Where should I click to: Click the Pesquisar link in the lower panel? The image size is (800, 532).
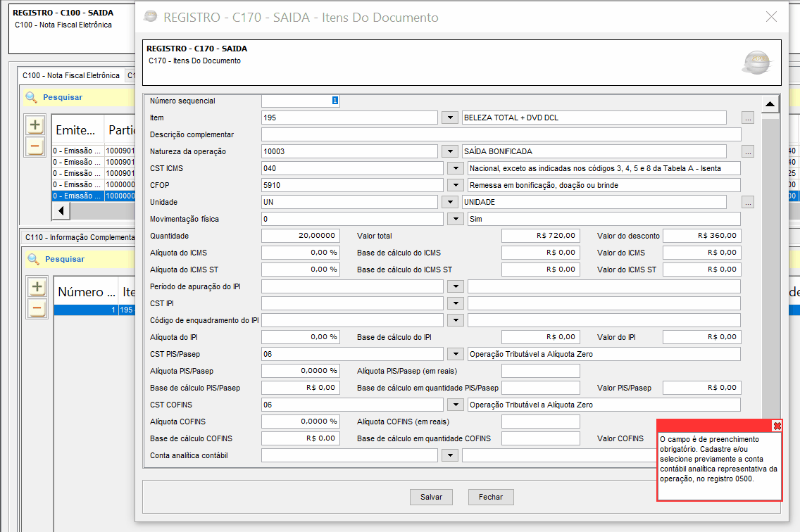pos(65,259)
